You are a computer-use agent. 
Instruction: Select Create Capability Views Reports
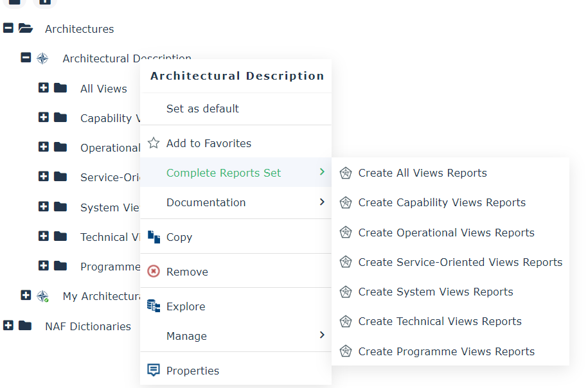441,202
